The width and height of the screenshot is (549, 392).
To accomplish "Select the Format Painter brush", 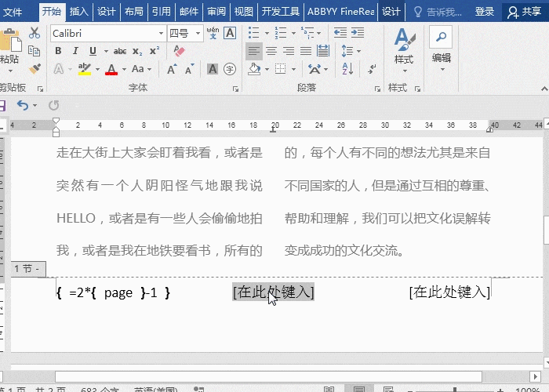I will (35, 69).
